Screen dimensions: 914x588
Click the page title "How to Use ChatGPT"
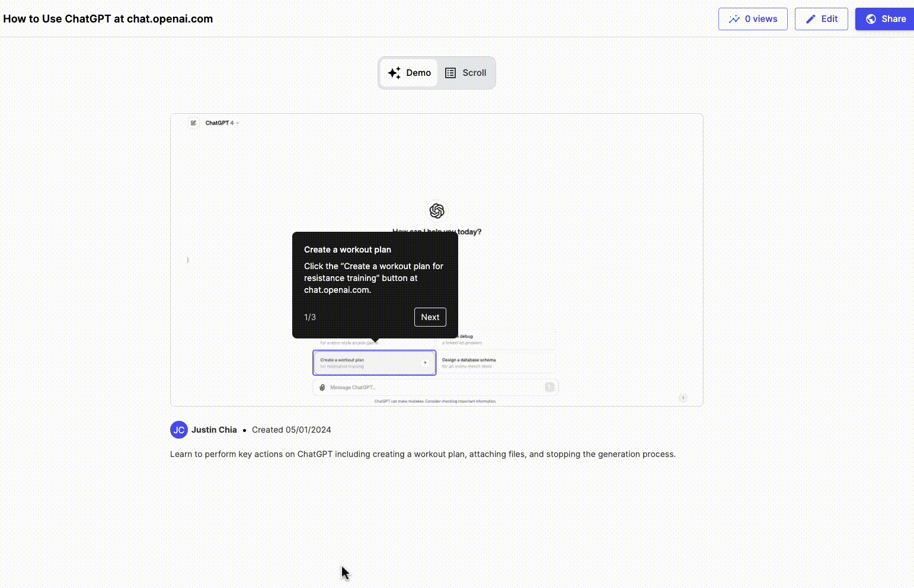click(x=108, y=19)
